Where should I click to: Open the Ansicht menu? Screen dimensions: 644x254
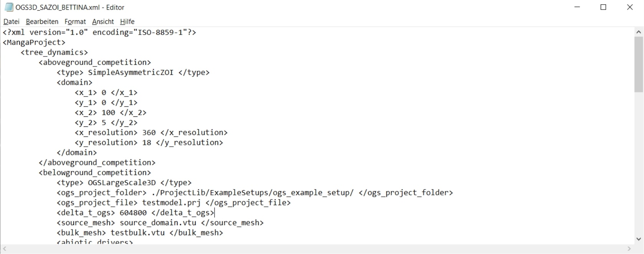(103, 22)
